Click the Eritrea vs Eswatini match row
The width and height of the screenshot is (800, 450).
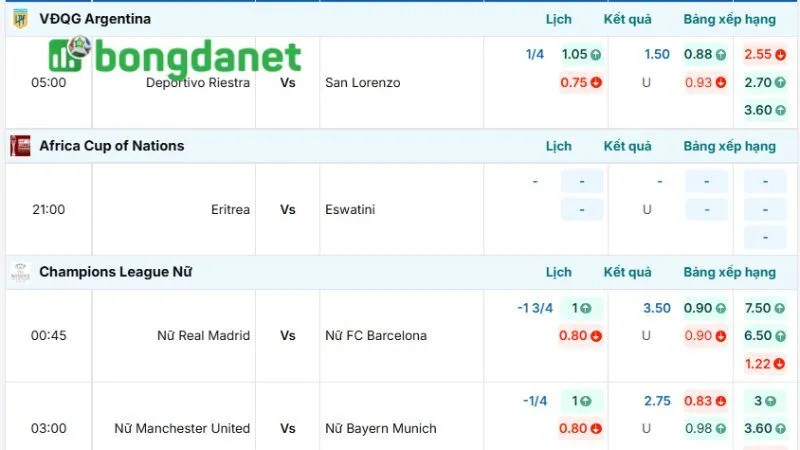[x=288, y=210]
